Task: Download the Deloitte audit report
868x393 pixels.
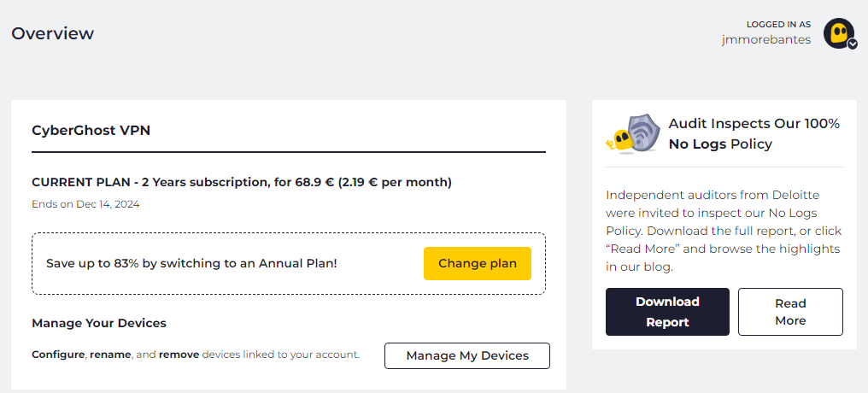Action: (x=667, y=312)
